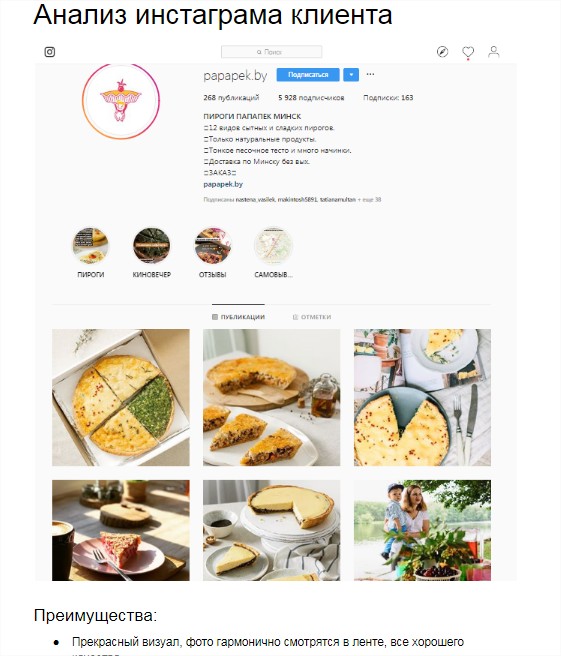Open the three-dots options menu
The image size is (561, 656).
[370, 74]
